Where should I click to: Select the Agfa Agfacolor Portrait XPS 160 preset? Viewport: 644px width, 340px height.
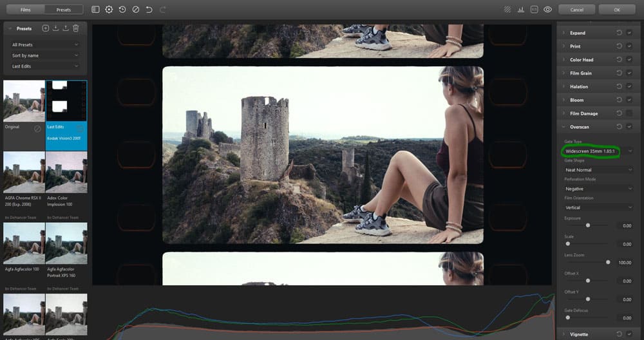tap(66, 243)
